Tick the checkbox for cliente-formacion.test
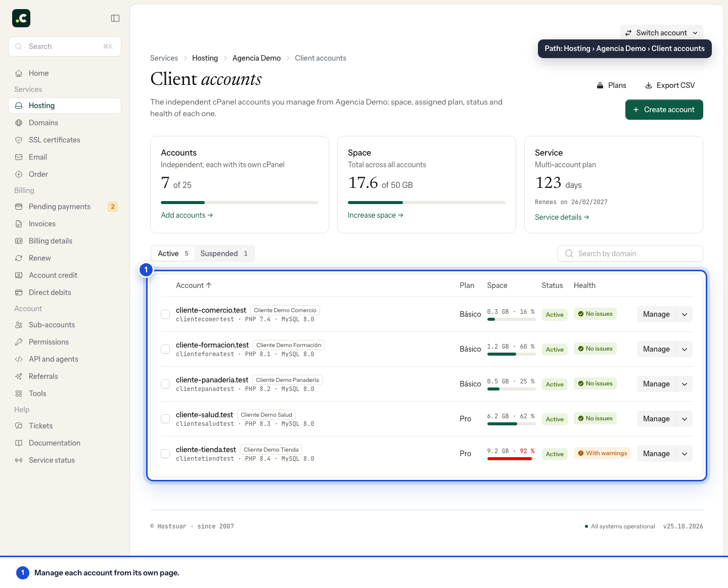This screenshot has width=728, height=588. tap(165, 349)
